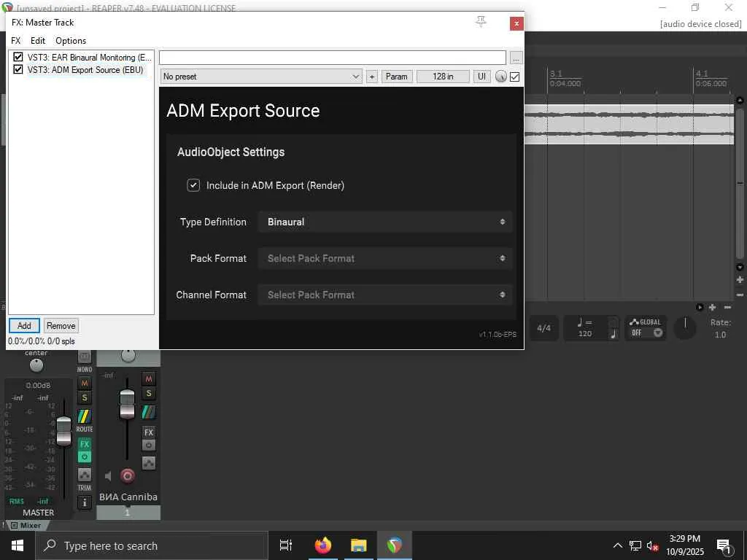Click the playback rate knob
The image size is (747, 560).
pyautogui.click(x=685, y=327)
